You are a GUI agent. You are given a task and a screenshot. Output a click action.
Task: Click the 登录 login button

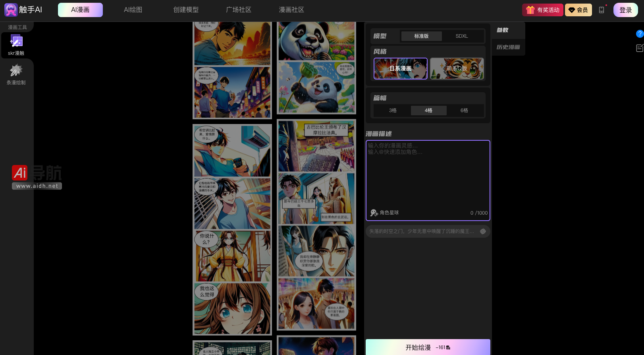tap(625, 10)
